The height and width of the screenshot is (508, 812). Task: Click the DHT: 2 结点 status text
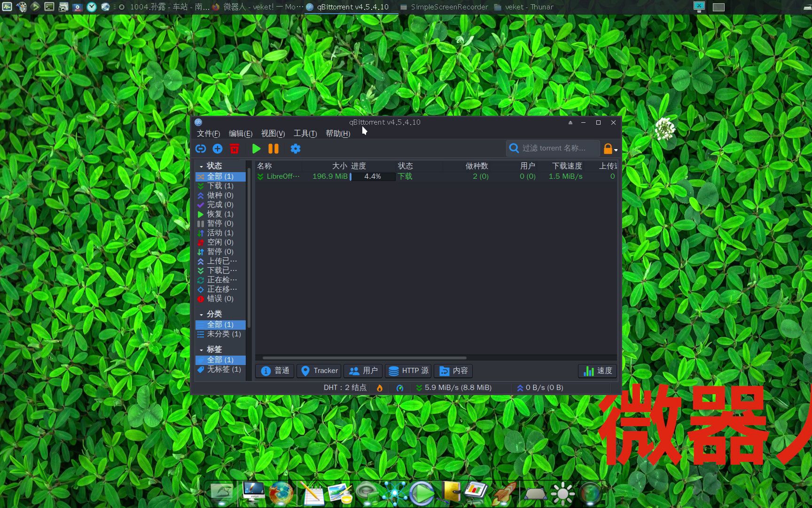click(x=345, y=388)
